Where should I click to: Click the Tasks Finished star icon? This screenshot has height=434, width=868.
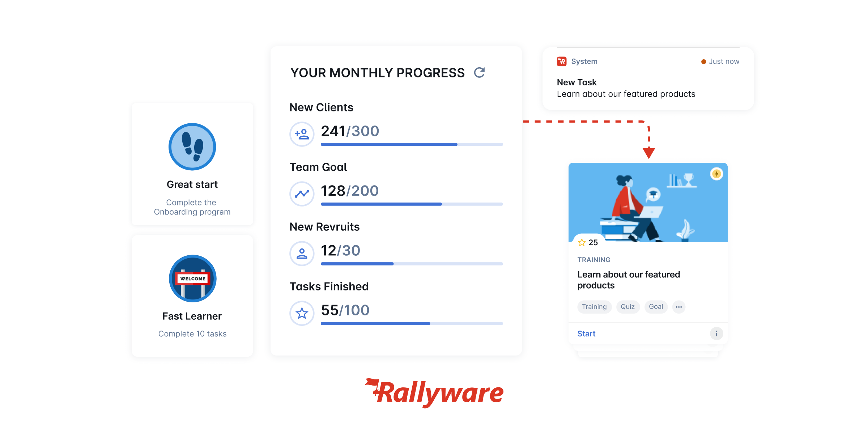(x=302, y=313)
